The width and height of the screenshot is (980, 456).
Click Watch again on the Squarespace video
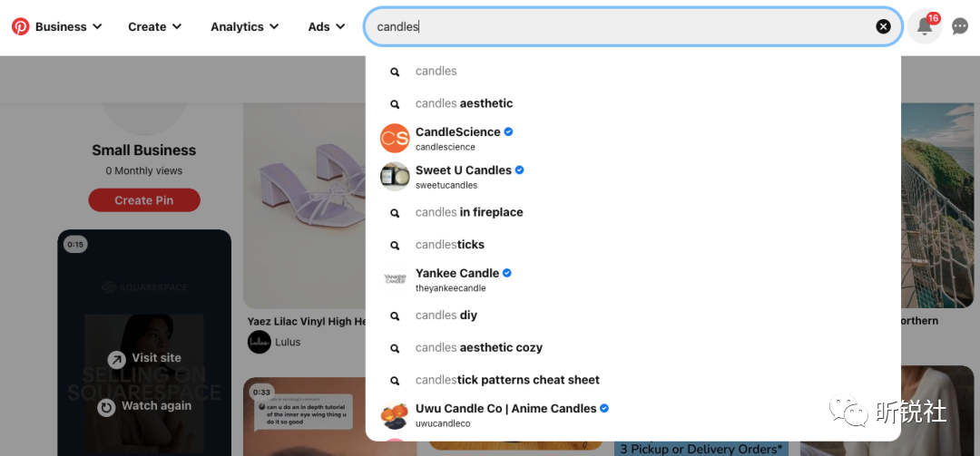pos(144,406)
